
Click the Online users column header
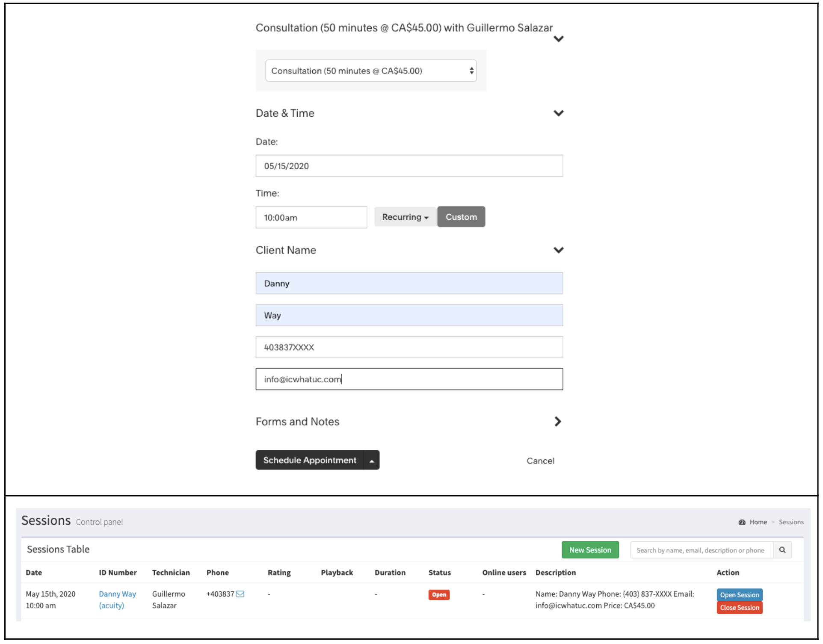(x=504, y=573)
